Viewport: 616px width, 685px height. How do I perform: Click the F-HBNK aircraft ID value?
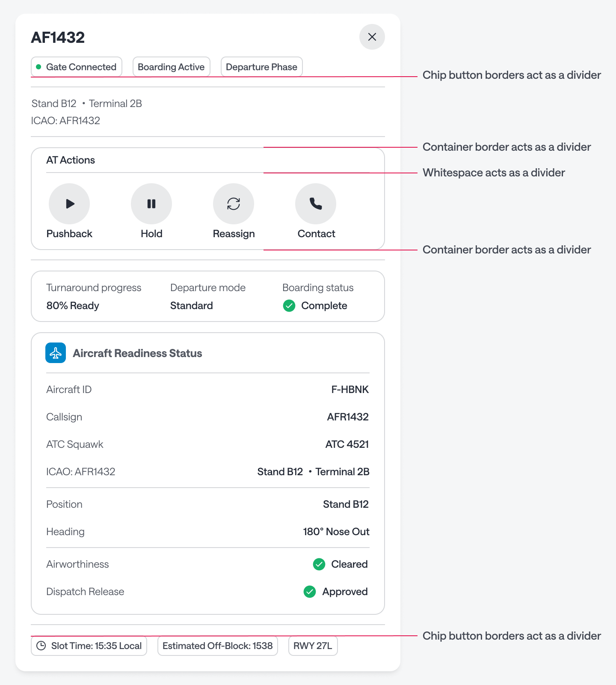(350, 390)
